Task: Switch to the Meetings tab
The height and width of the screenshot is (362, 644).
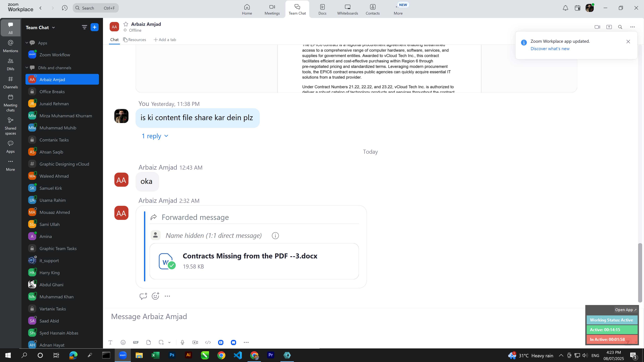Action: [x=272, y=9]
